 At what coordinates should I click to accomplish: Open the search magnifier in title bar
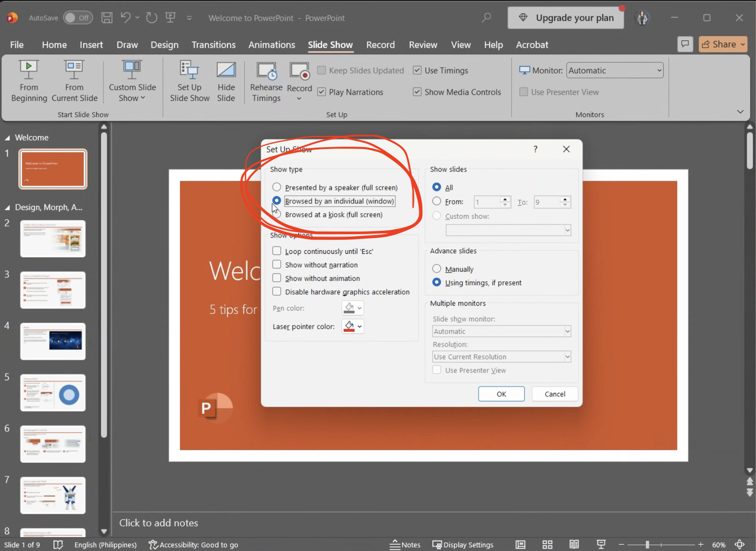[x=486, y=18]
